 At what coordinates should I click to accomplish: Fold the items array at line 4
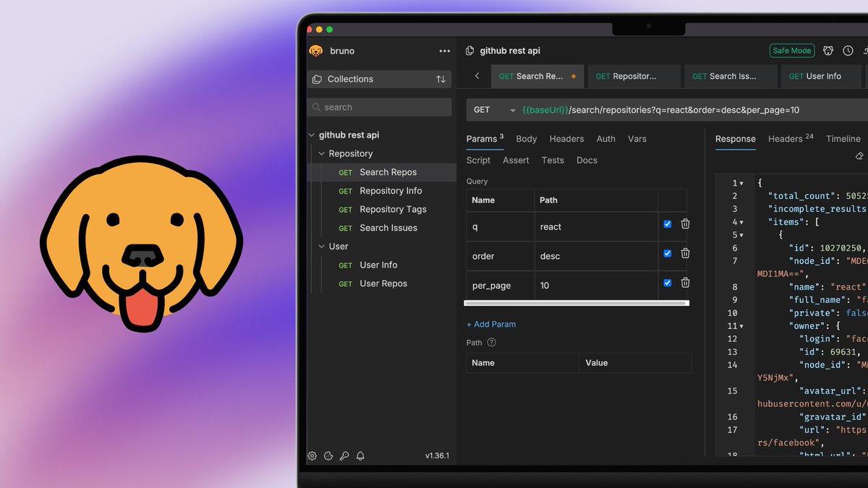click(x=741, y=223)
